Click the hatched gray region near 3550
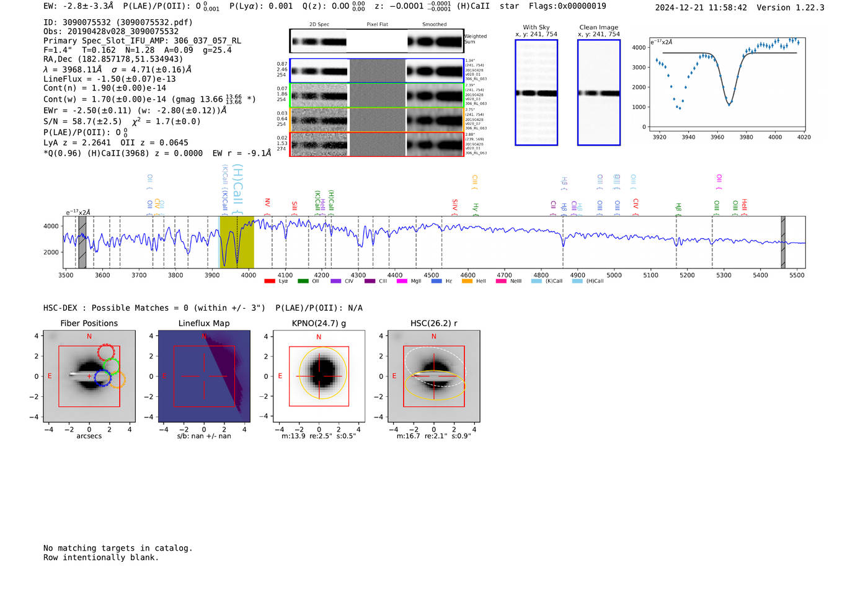Image resolution: width=868 pixels, height=591 pixels. coord(82,242)
